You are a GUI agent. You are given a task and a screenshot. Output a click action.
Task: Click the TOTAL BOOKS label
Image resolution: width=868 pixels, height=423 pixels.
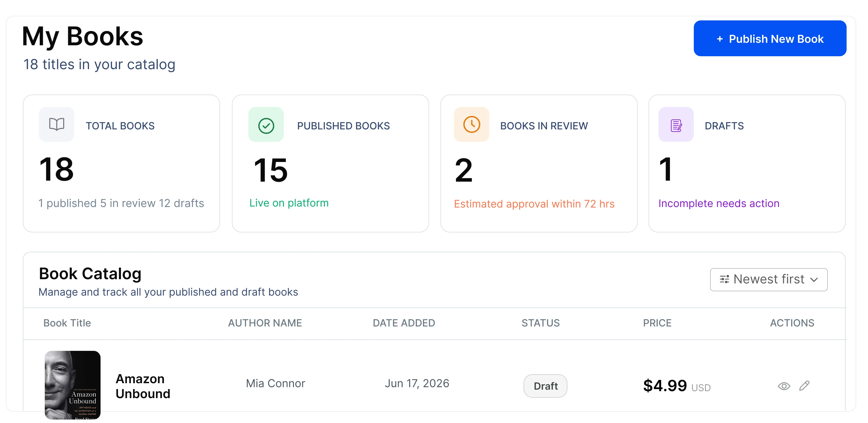coord(120,126)
